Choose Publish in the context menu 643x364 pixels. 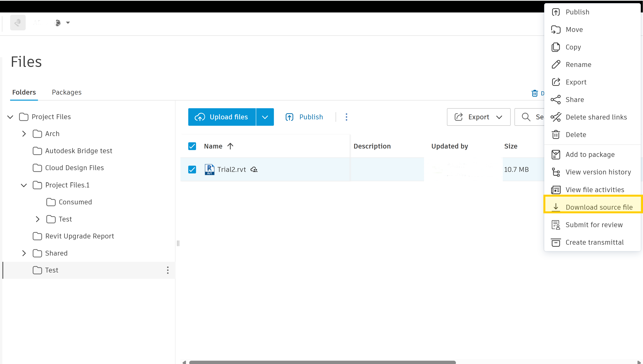pos(592,12)
